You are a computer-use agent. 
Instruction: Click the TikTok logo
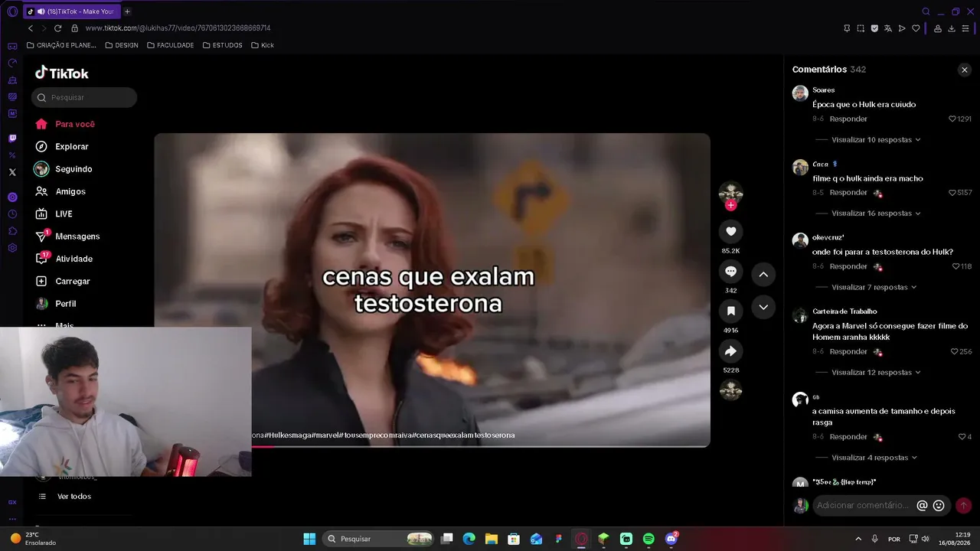click(x=62, y=73)
